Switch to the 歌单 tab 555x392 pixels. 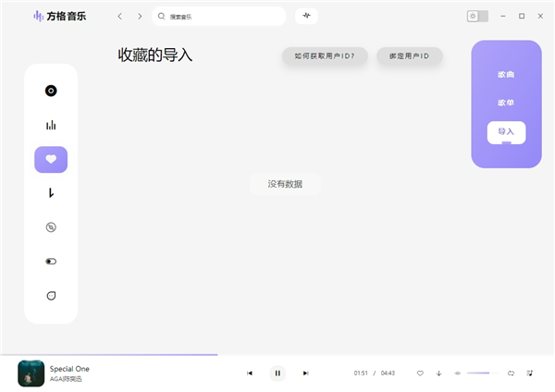[506, 103]
